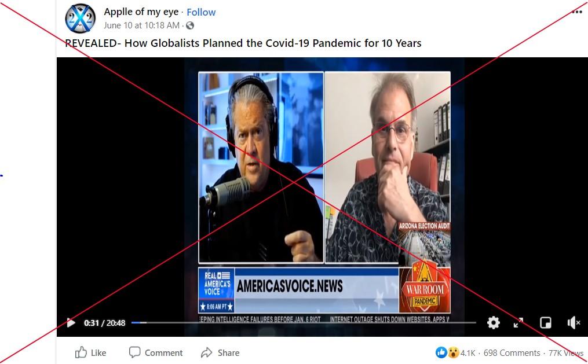Screen dimensions: 588x364
Task: View reactions like emoji icon
Action: click(441, 352)
